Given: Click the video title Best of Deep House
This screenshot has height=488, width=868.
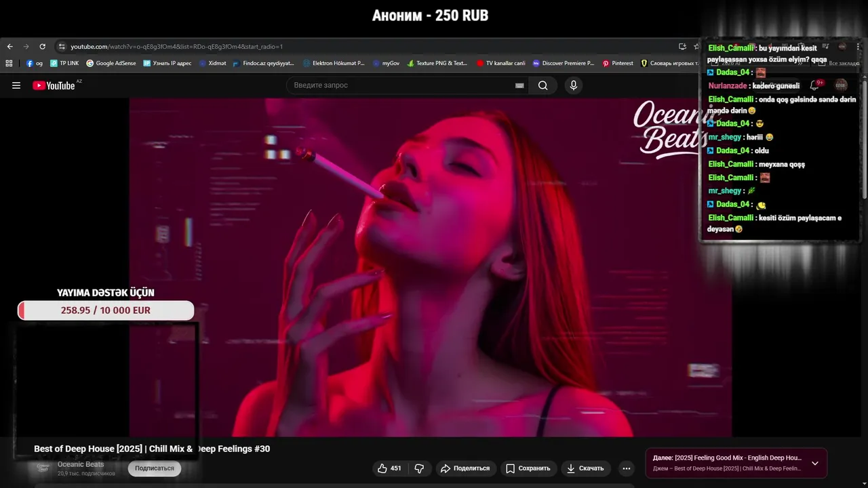Looking at the screenshot, I should [152, 449].
